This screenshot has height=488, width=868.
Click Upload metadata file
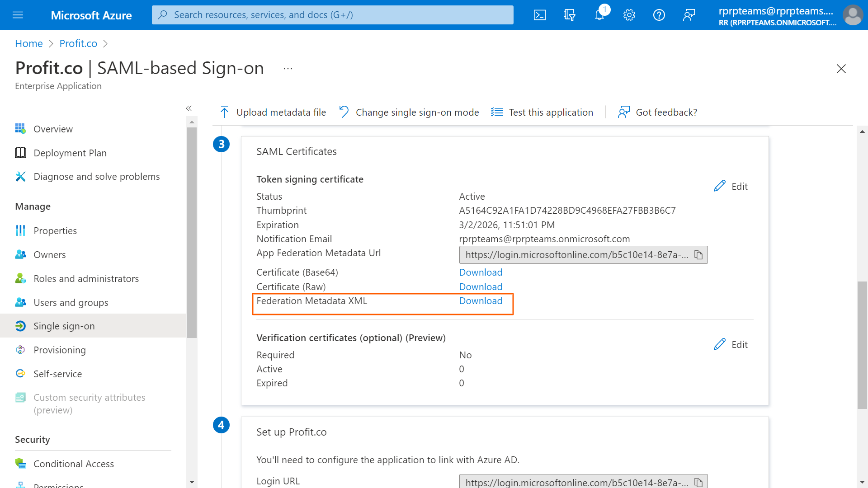coord(273,112)
